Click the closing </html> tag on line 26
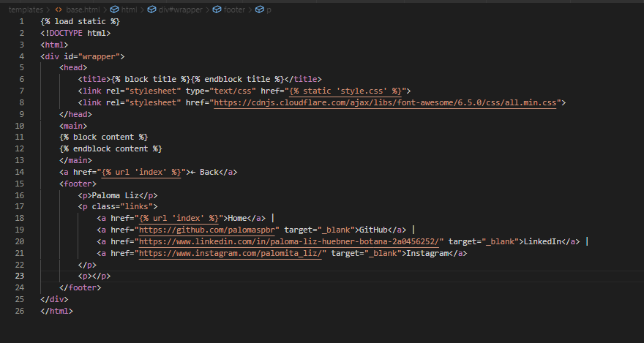 57,311
